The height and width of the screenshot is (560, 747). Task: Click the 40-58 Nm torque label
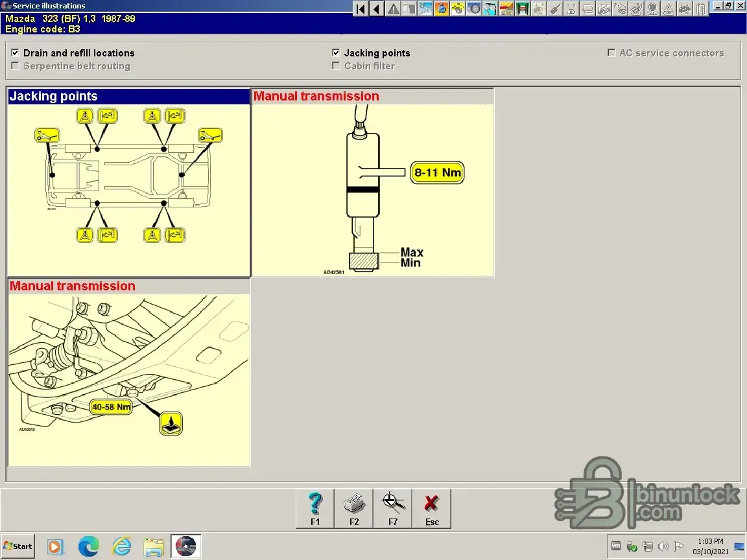pyautogui.click(x=111, y=407)
